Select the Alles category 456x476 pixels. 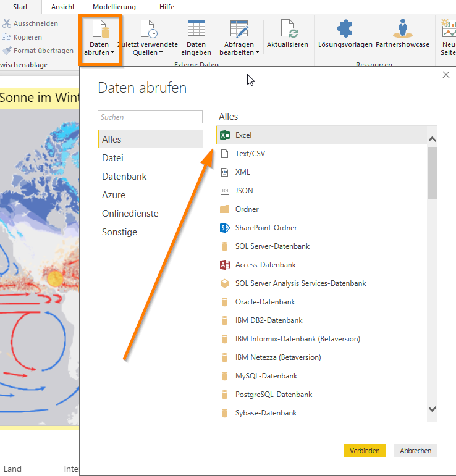pos(150,139)
